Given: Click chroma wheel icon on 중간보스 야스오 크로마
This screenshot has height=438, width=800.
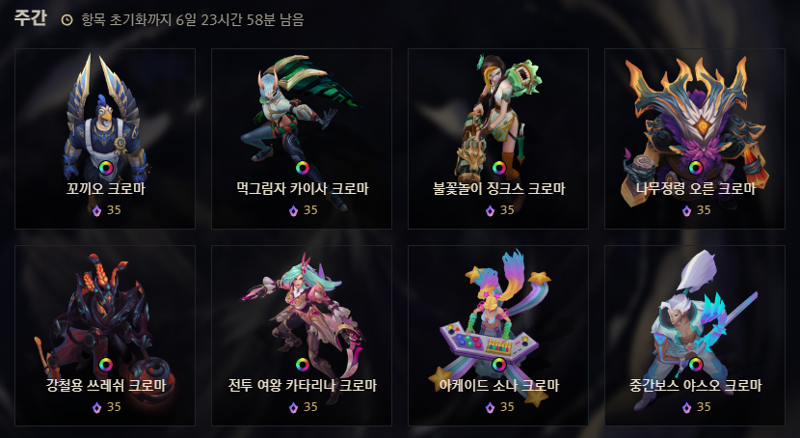Looking at the screenshot, I should click(695, 364).
